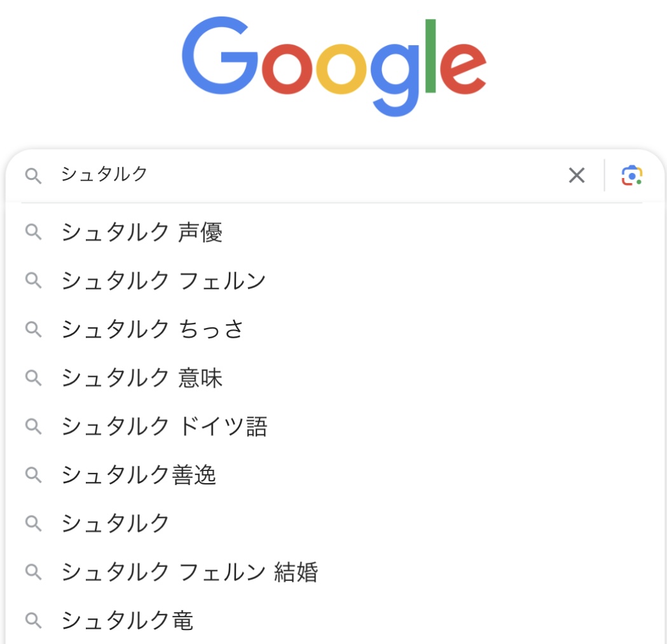The height and width of the screenshot is (644, 667).
Task: Click search icon beside シュタルク 声優
Action: click(33, 232)
